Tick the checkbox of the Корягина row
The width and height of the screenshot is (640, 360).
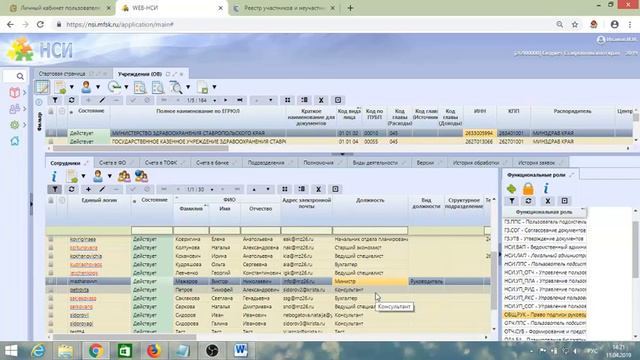point(51,239)
